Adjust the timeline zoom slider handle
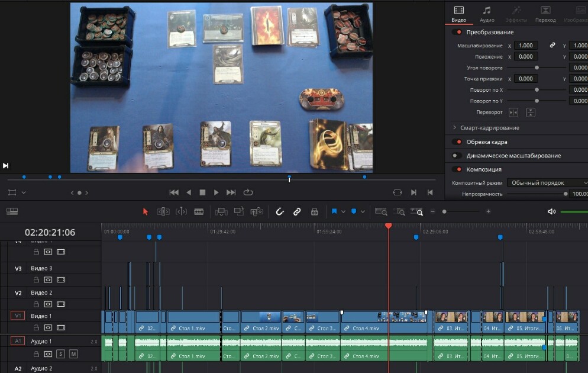The image size is (588, 373). coord(444,211)
